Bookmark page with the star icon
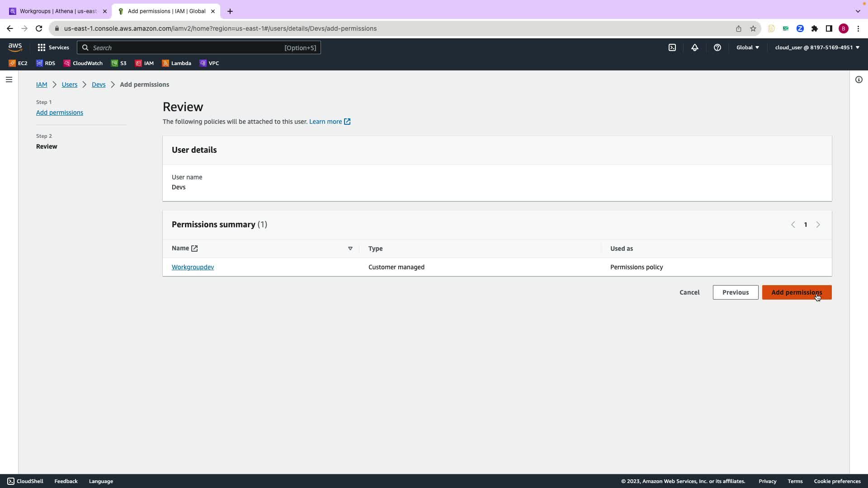Screen dimensions: 868x488 pos(753,28)
